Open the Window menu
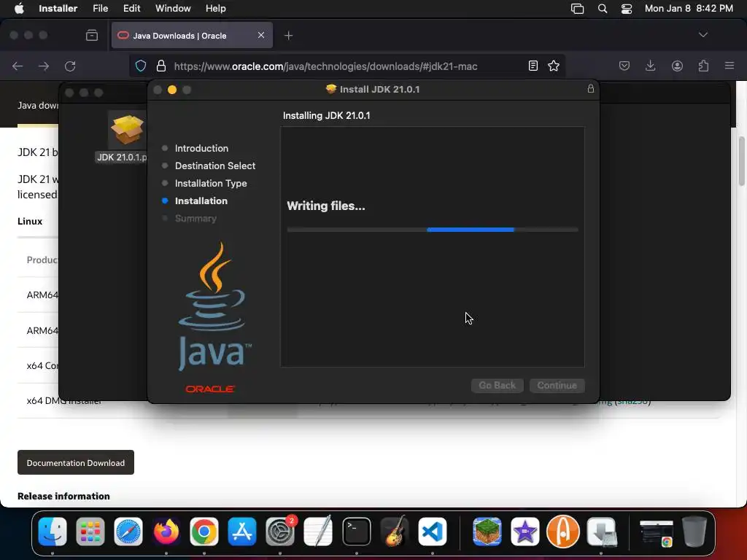747x560 pixels. pyautogui.click(x=173, y=9)
